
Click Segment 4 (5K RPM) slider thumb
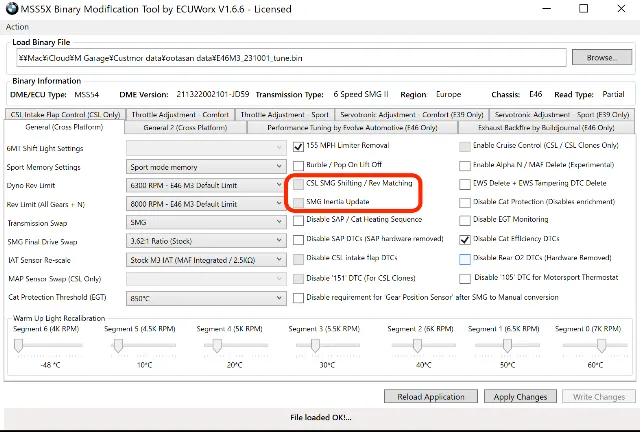[217, 346]
